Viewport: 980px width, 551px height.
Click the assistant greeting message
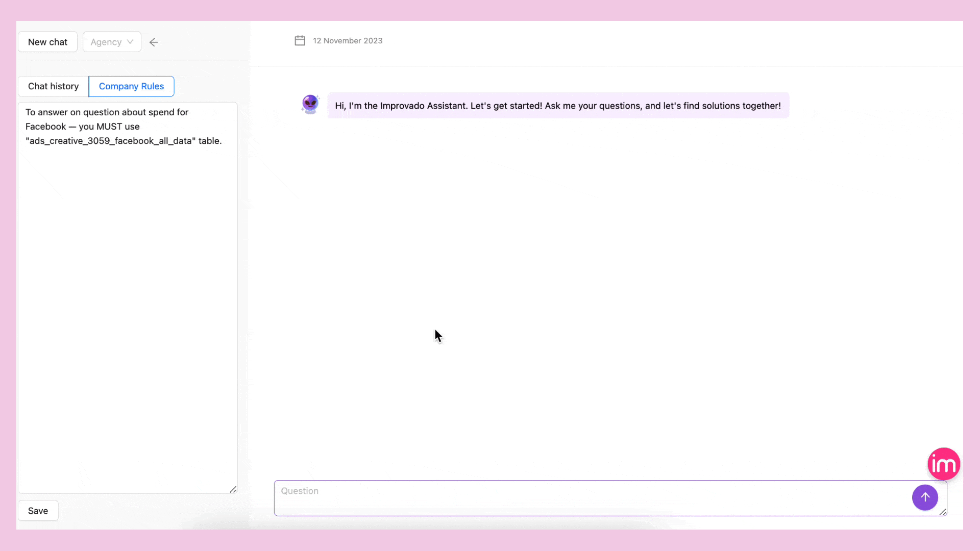pyautogui.click(x=558, y=106)
